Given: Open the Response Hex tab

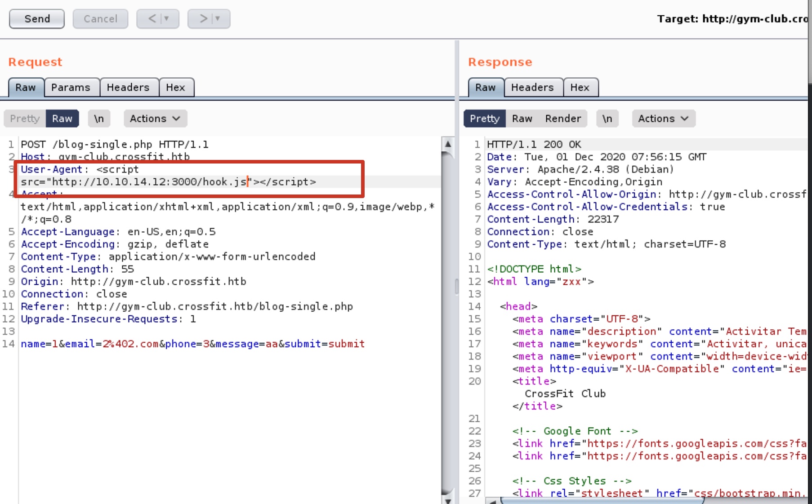Looking at the screenshot, I should click(x=580, y=88).
